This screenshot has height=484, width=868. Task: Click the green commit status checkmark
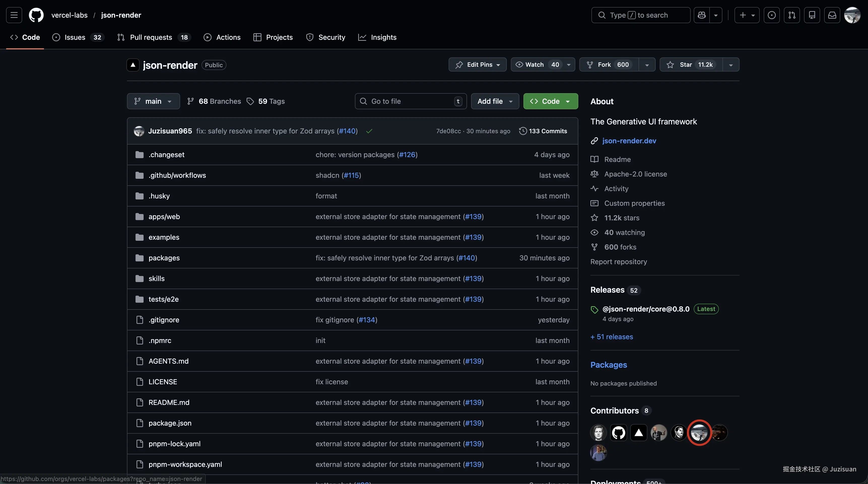tap(369, 131)
